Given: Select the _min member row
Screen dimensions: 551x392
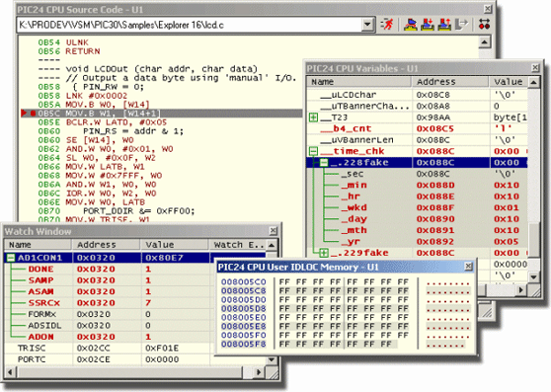Looking at the screenshot, I should click(x=417, y=185).
